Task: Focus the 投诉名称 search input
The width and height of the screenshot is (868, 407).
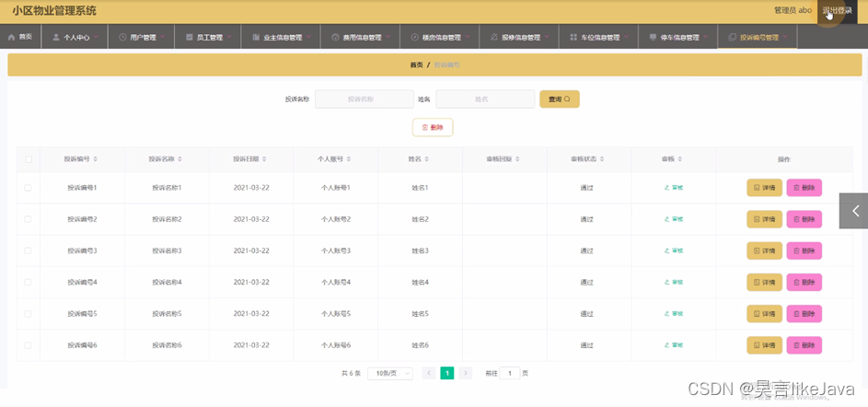Action: (365, 99)
